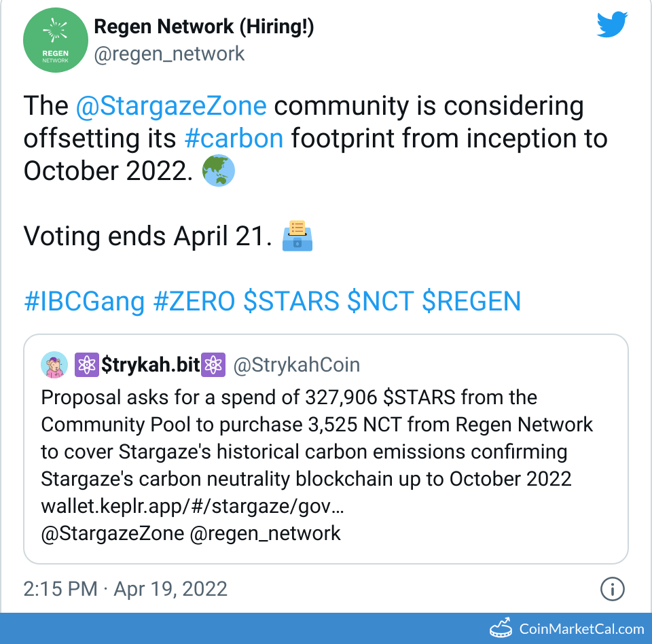The height and width of the screenshot is (644, 652).
Task: Open the @StrykahCoin quoted handle
Action: click(297, 365)
